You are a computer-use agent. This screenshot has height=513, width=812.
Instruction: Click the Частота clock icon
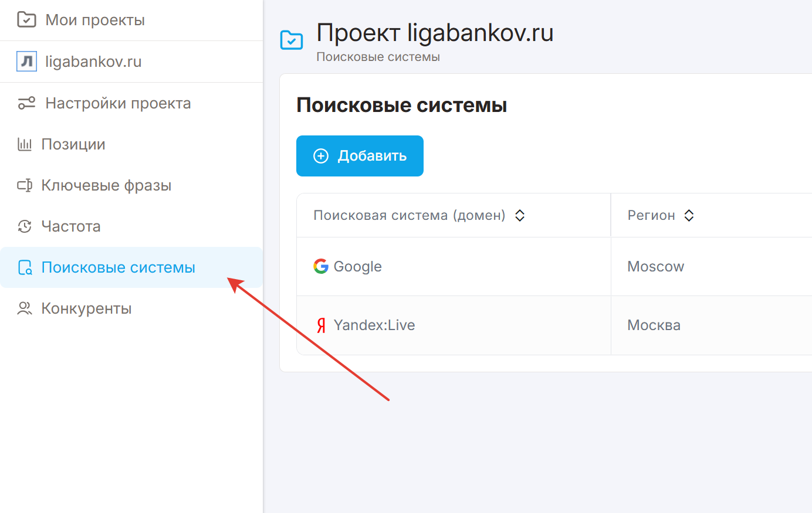[x=25, y=226]
